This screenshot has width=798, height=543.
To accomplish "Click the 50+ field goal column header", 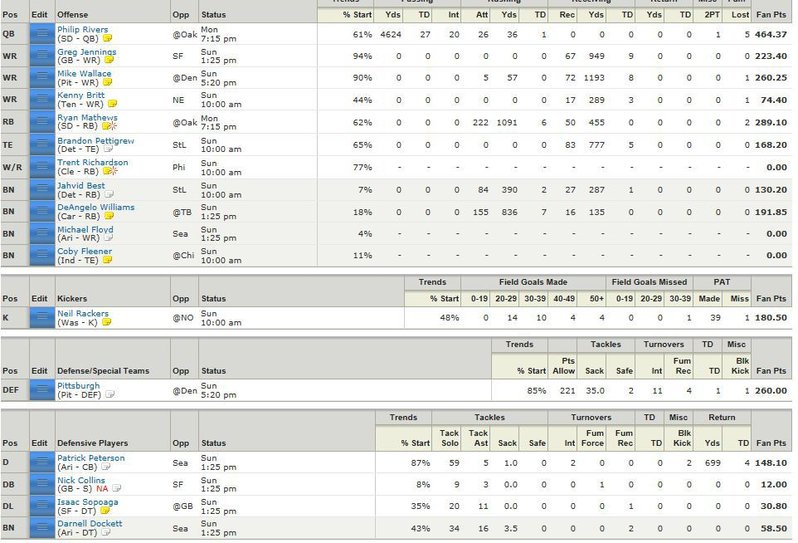I will (x=596, y=299).
